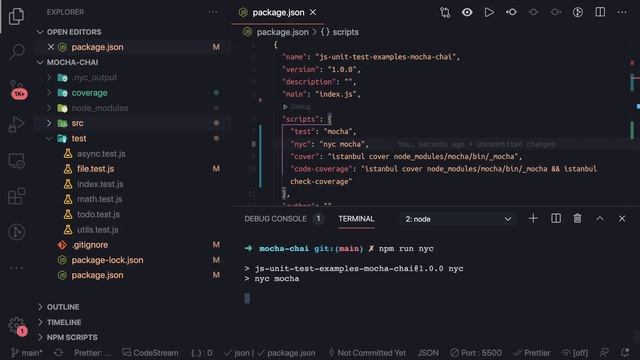Open editor more actions ellipsis
Image resolution: width=640 pixels, height=360 pixels.
point(622,12)
